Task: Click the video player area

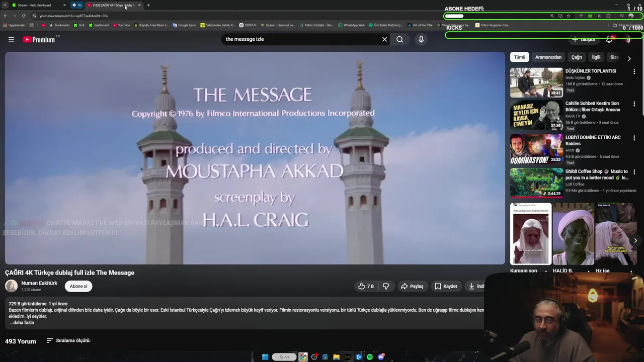Action: coord(255,158)
